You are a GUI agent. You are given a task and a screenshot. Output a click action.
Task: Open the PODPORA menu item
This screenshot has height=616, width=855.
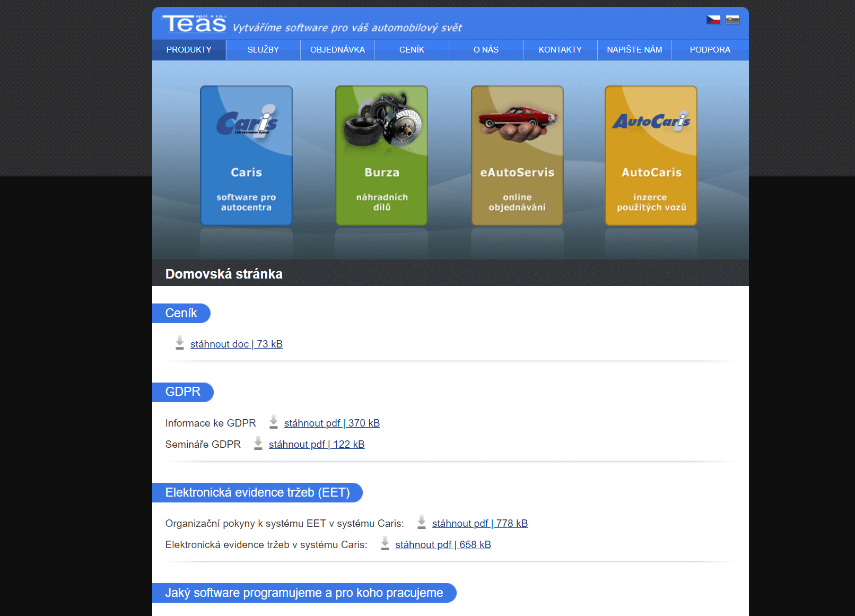click(x=710, y=50)
